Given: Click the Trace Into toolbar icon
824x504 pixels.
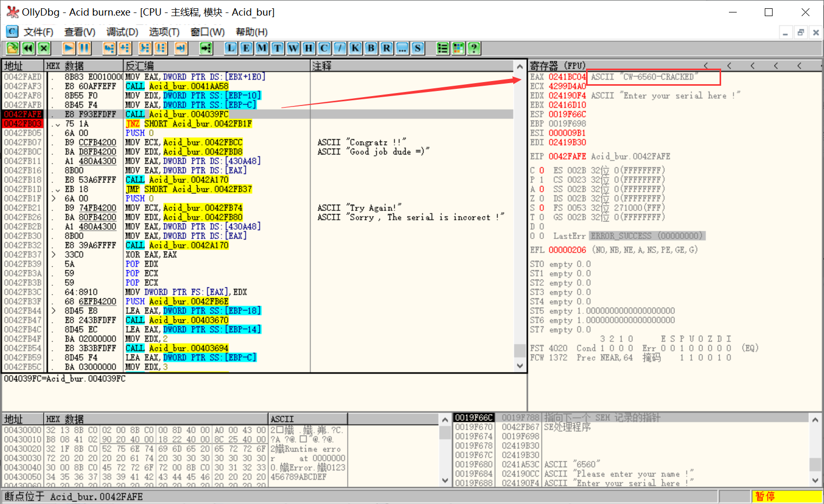Looking at the screenshot, I should click(x=144, y=48).
